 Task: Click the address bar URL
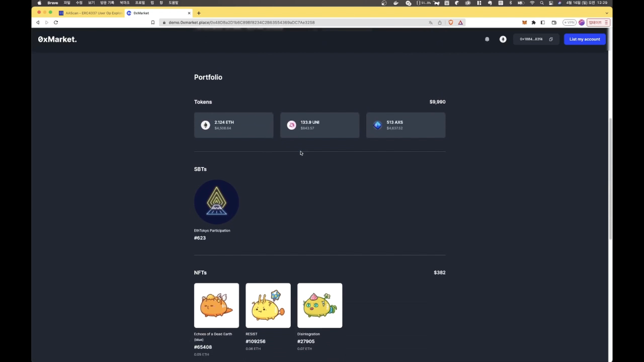click(x=242, y=23)
